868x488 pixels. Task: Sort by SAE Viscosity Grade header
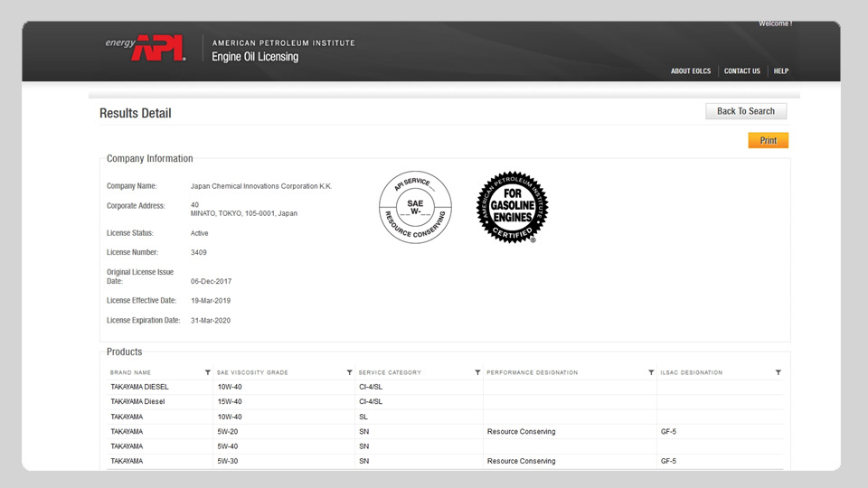[x=252, y=372]
